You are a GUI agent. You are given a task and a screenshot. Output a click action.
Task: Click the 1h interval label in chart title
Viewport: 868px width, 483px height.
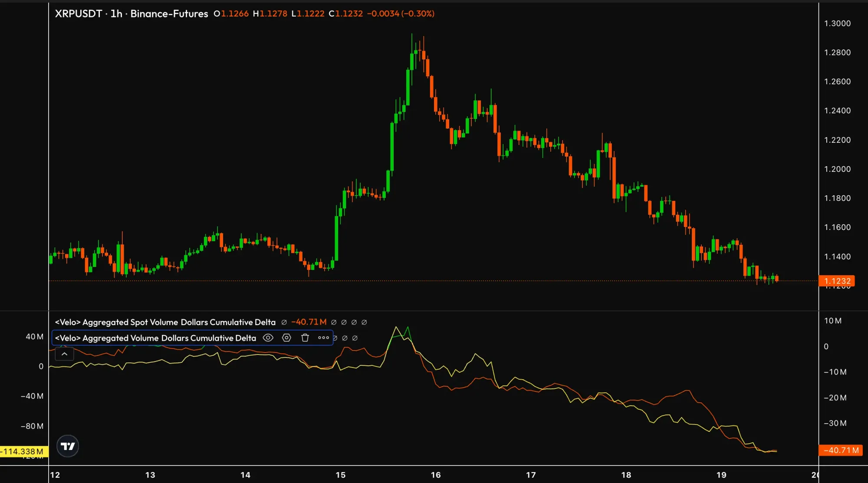tap(116, 13)
